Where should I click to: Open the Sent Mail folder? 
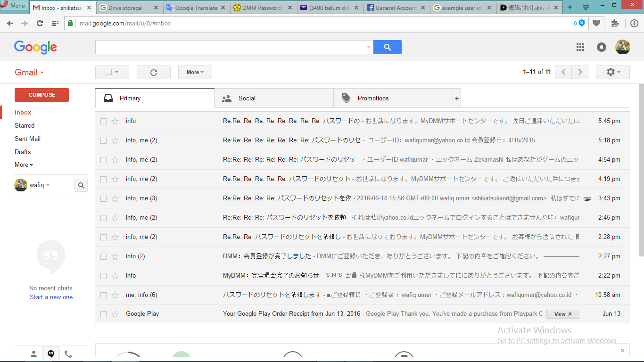point(27,139)
